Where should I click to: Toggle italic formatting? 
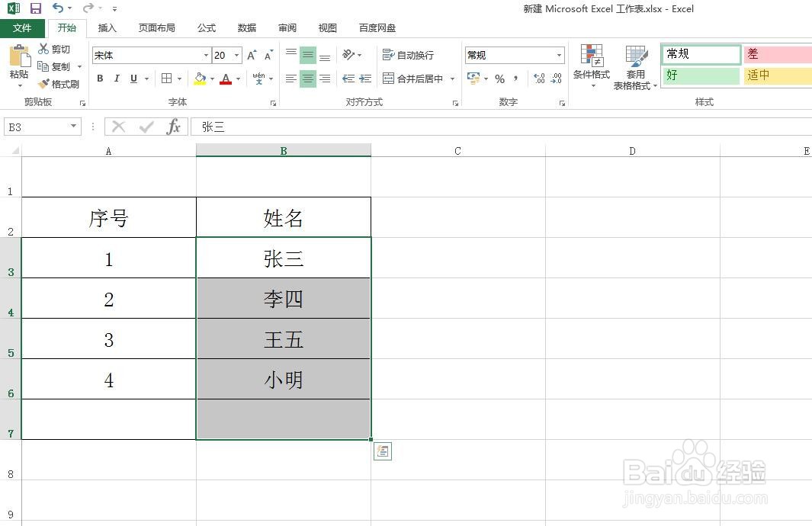[115, 79]
